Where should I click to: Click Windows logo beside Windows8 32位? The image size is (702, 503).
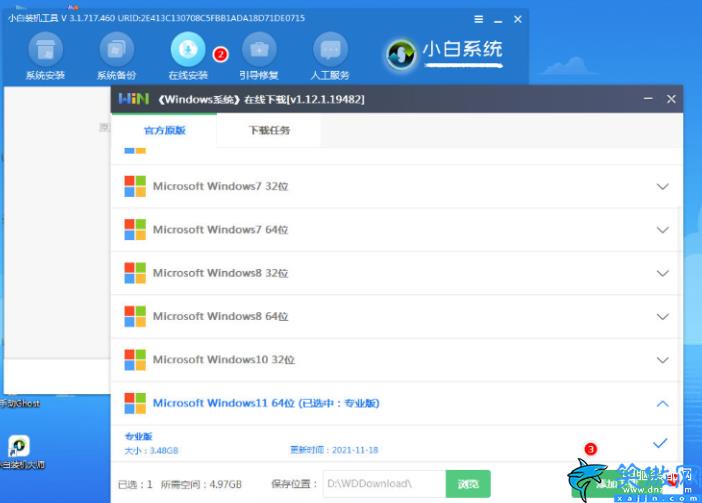(135, 273)
